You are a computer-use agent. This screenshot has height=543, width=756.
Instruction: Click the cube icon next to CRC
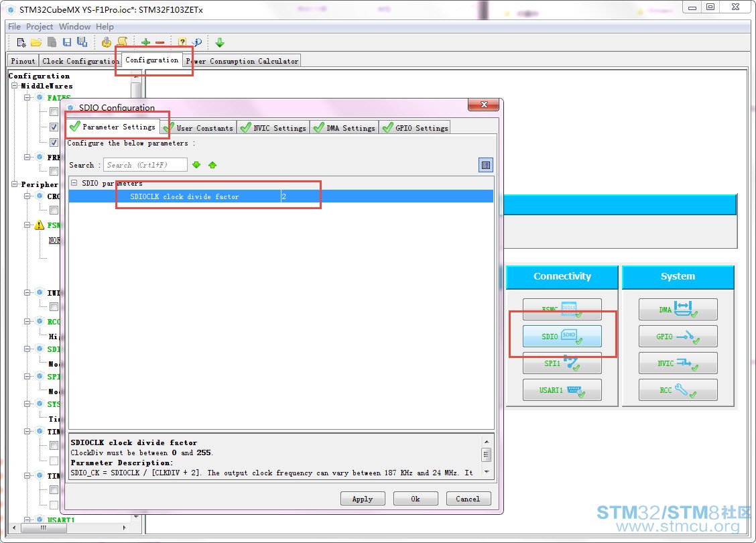click(40, 196)
